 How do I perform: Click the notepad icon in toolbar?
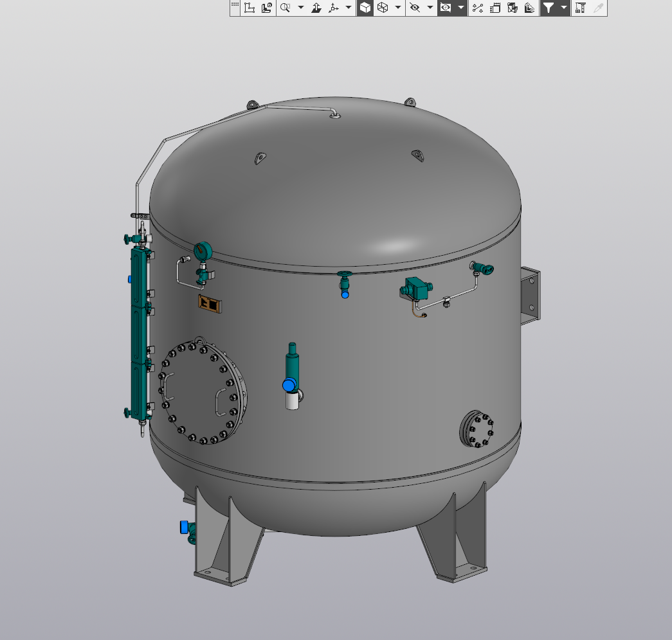495,8
